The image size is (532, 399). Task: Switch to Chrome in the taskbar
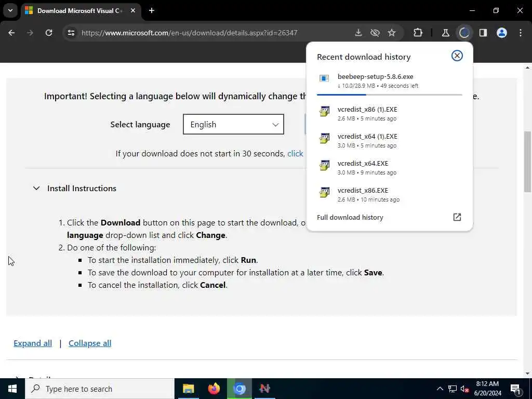pyautogui.click(x=239, y=389)
